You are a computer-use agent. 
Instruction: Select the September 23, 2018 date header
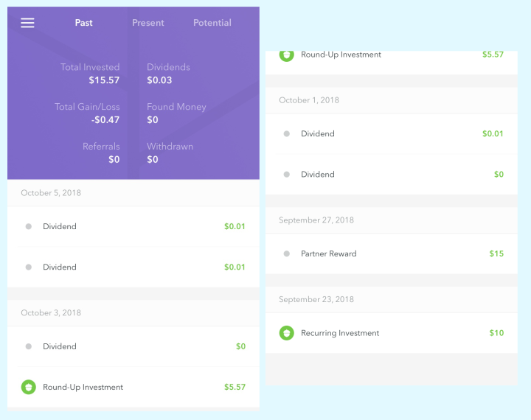pyautogui.click(x=392, y=299)
